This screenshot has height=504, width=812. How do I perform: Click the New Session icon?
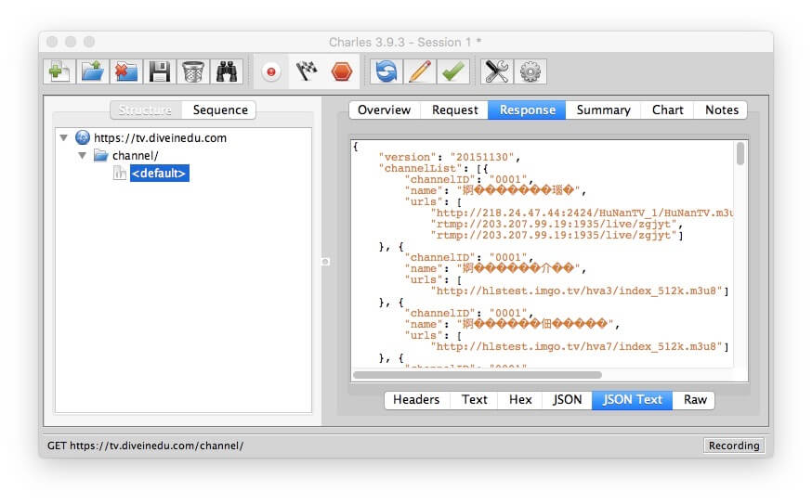coord(59,71)
